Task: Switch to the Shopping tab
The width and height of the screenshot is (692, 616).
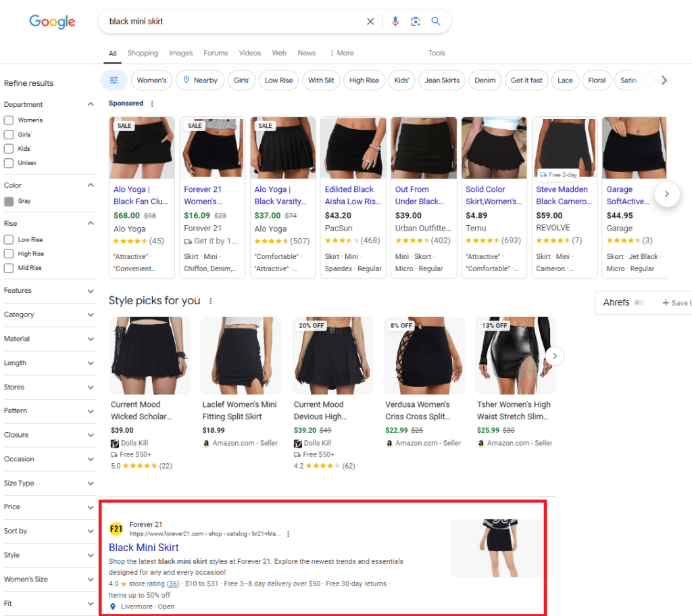Action: tap(143, 53)
